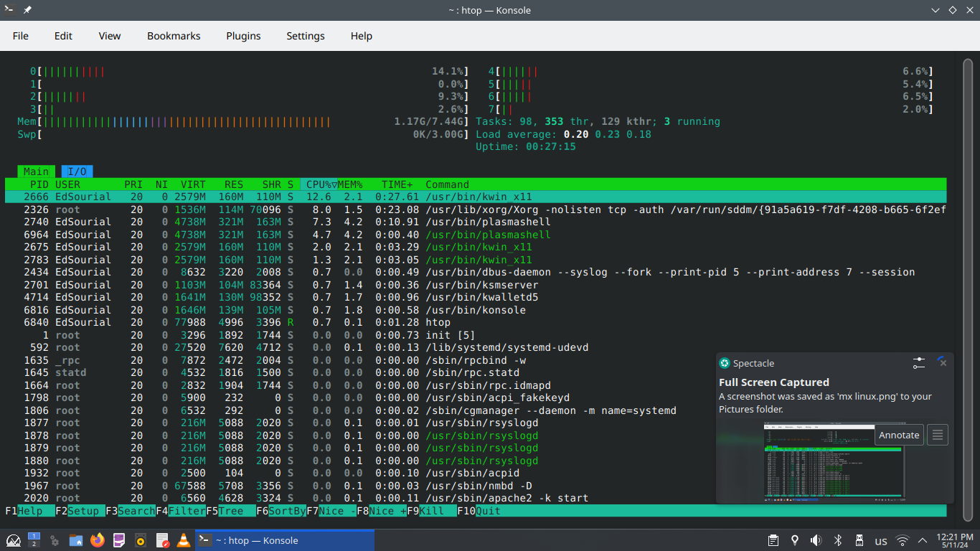
Task: Select the /usr/bin/ksmserver process row
Action: (476, 285)
